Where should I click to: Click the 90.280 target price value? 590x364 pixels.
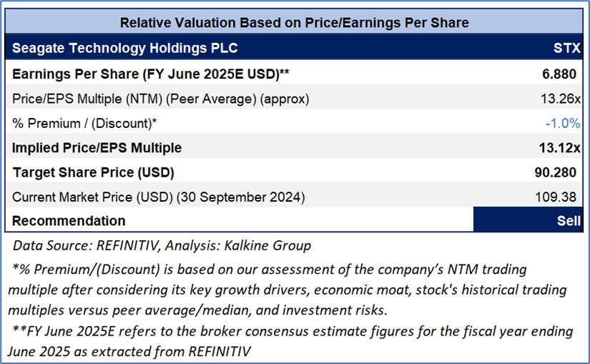tap(560, 172)
